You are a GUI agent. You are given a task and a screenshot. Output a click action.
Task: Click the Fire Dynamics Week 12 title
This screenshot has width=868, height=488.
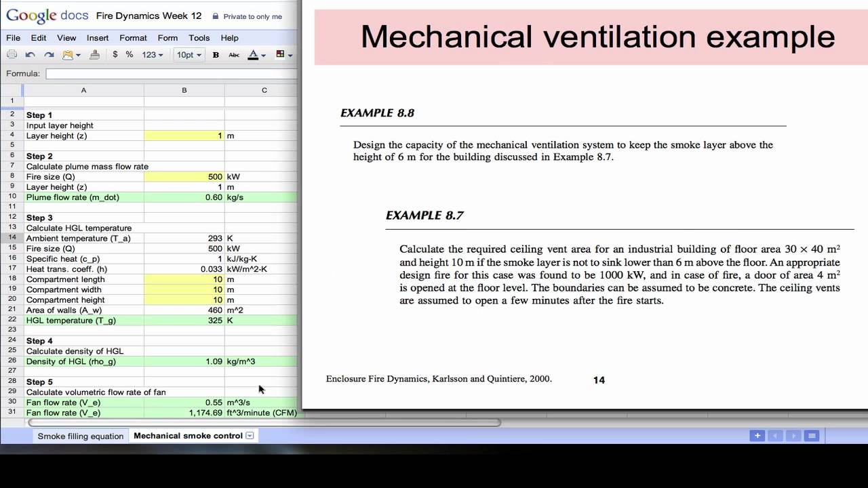pyautogui.click(x=149, y=16)
